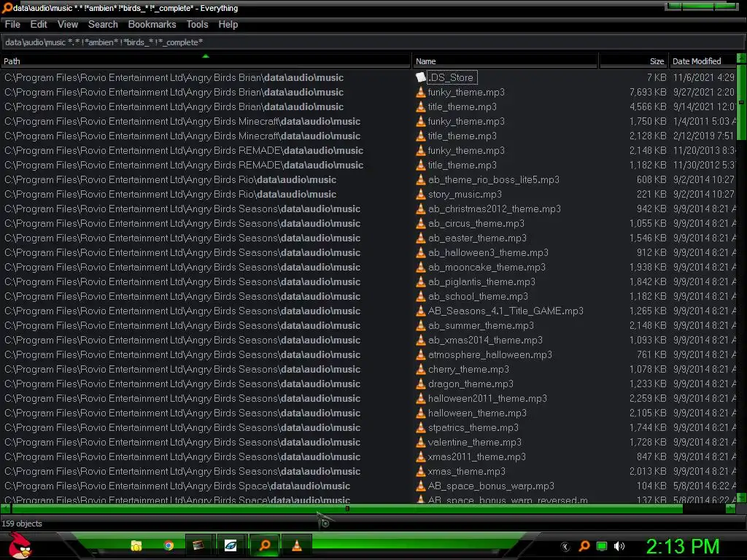Open the File menu
The height and width of the screenshot is (560, 747).
12,24
